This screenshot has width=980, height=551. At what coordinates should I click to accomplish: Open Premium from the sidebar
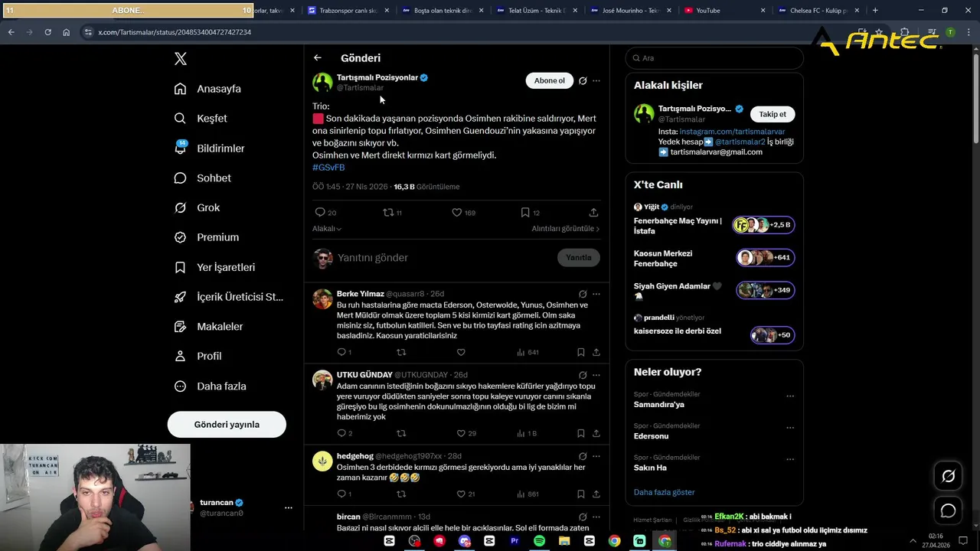207,237
